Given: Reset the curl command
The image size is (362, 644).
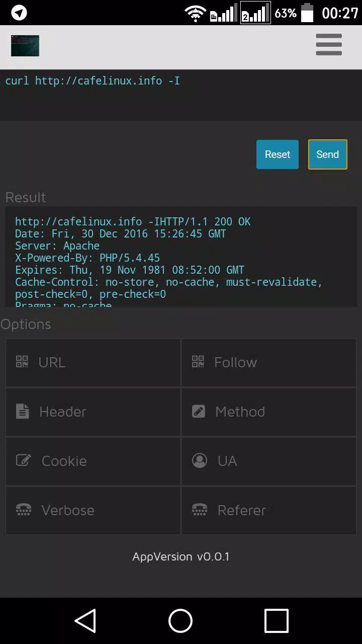Looking at the screenshot, I should tap(278, 154).
